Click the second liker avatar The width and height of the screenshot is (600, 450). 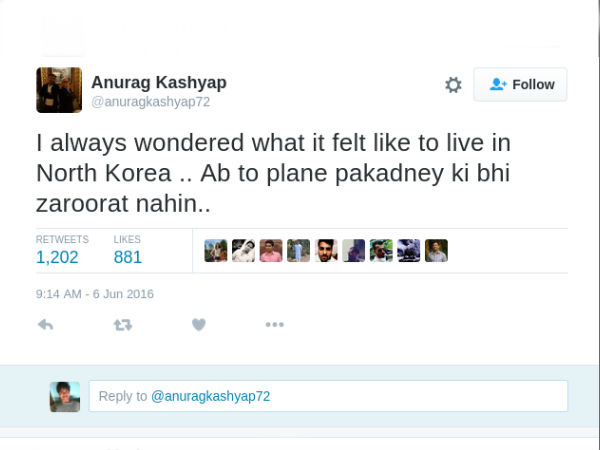click(x=243, y=251)
